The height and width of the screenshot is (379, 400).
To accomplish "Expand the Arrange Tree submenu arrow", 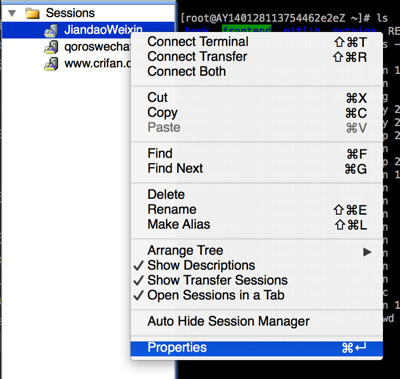I will click(367, 252).
